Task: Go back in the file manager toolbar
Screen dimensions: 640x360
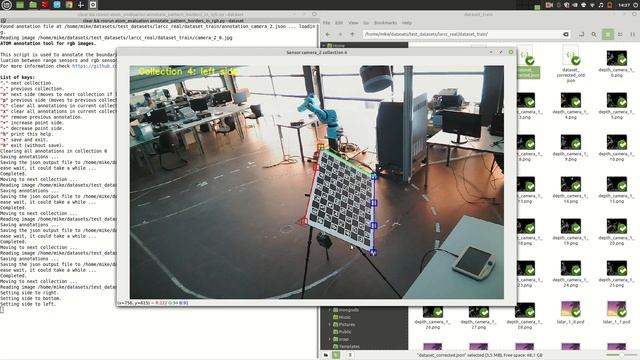Action: pos(327,34)
